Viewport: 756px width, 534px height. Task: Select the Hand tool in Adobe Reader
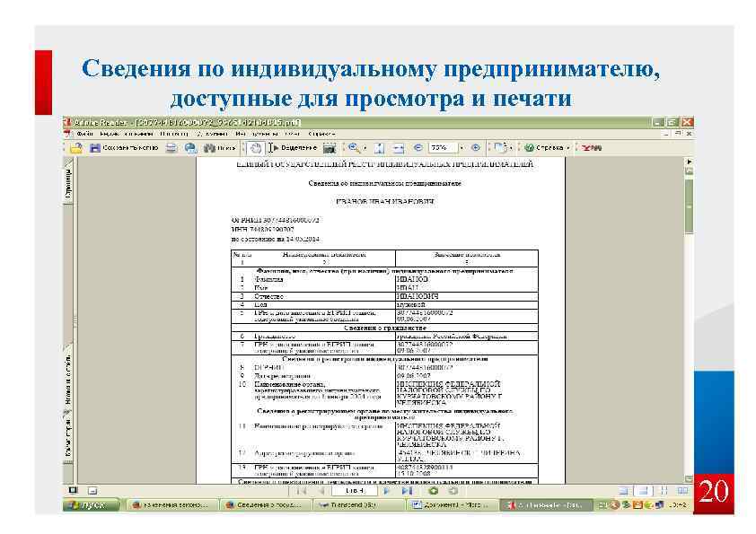coord(253,148)
